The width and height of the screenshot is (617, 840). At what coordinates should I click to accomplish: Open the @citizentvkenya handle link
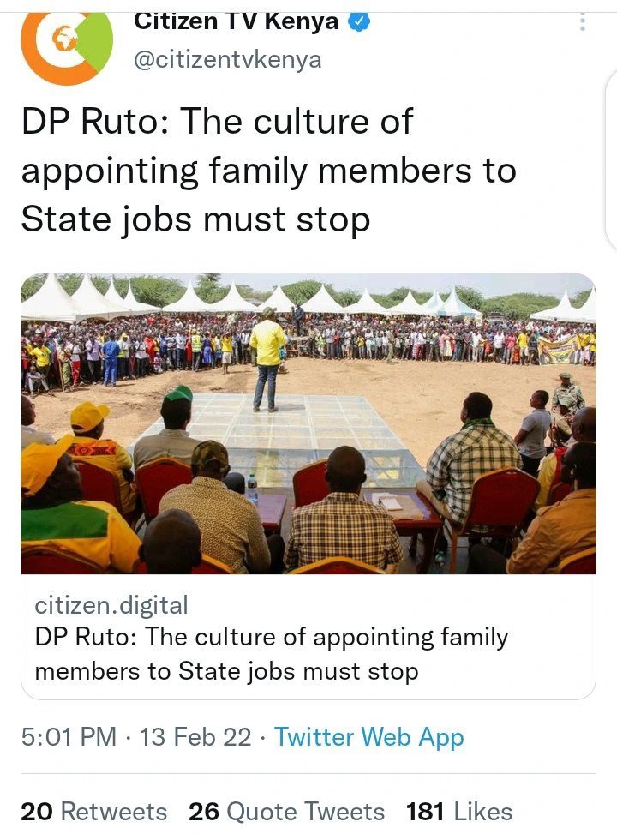pyautogui.click(x=228, y=59)
